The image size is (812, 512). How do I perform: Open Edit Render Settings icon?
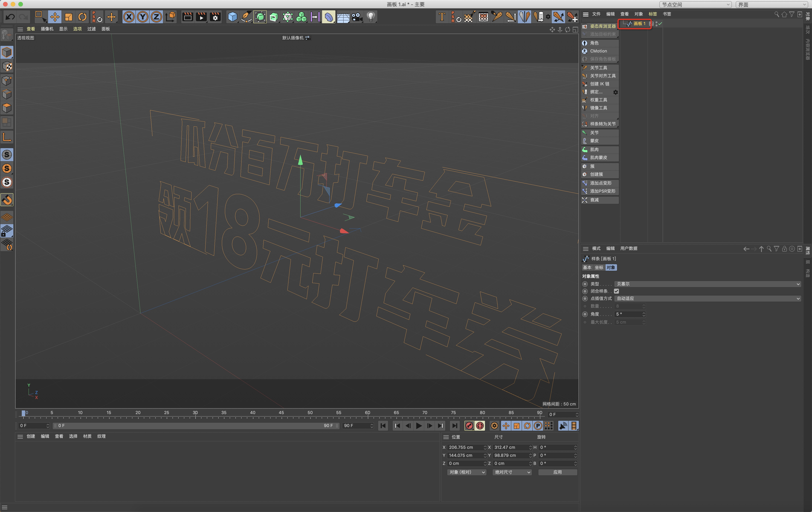pos(215,17)
